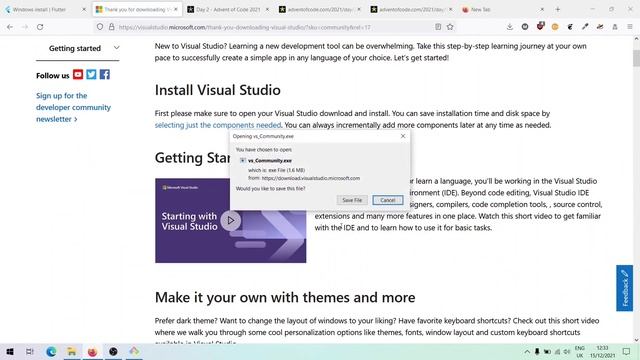This screenshot has width=640, height=360.
Task: Open the YouTube follow icon
Action: (78, 74)
